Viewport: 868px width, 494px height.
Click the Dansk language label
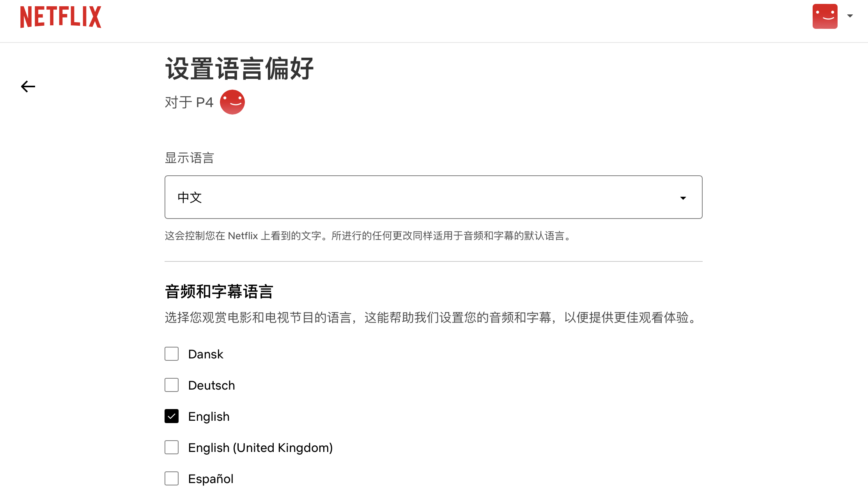point(205,354)
